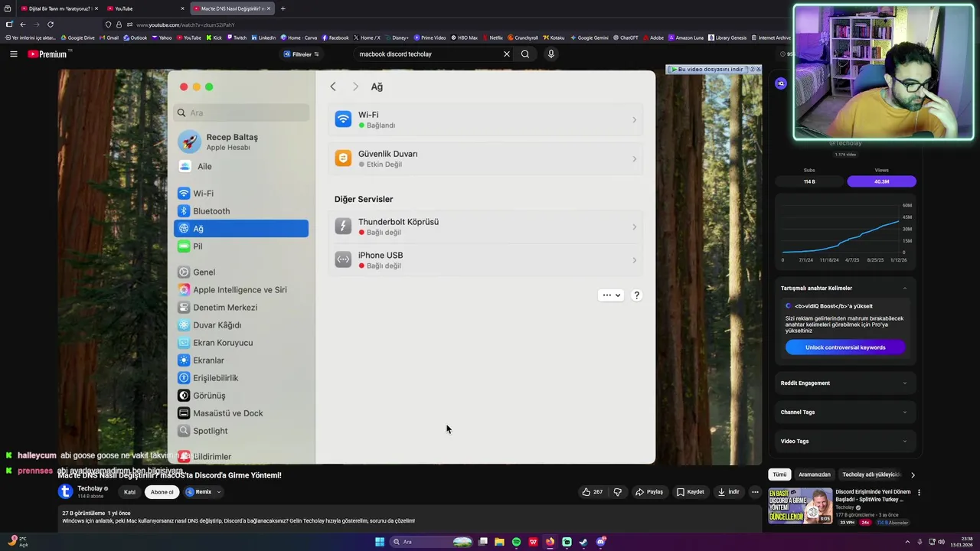Viewport: 980px width, 551px height.
Task: Select Wi-Fi in the video's macOS sidebar
Action: pyautogui.click(x=241, y=194)
